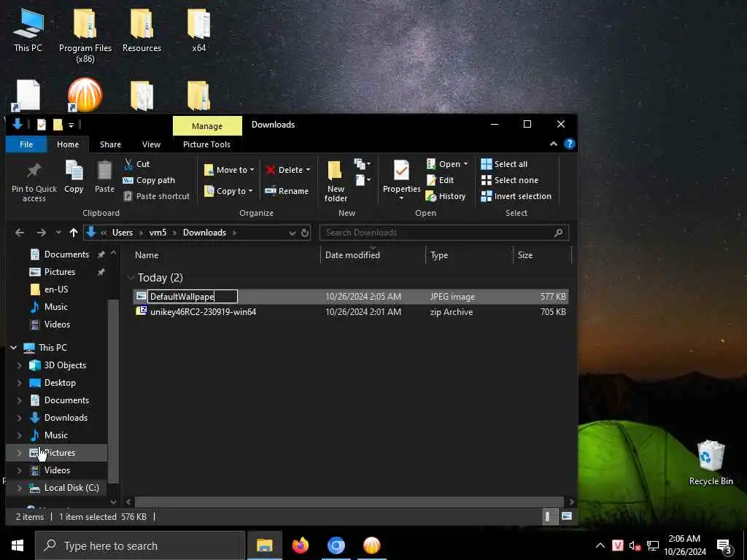Open the File menu tab
The width and height of the screenshot is (747, 560).
pos(26,144)
